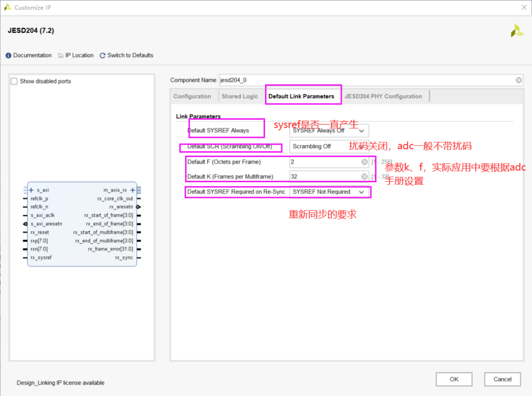Open the SYSREF Always dropdown

329,131
